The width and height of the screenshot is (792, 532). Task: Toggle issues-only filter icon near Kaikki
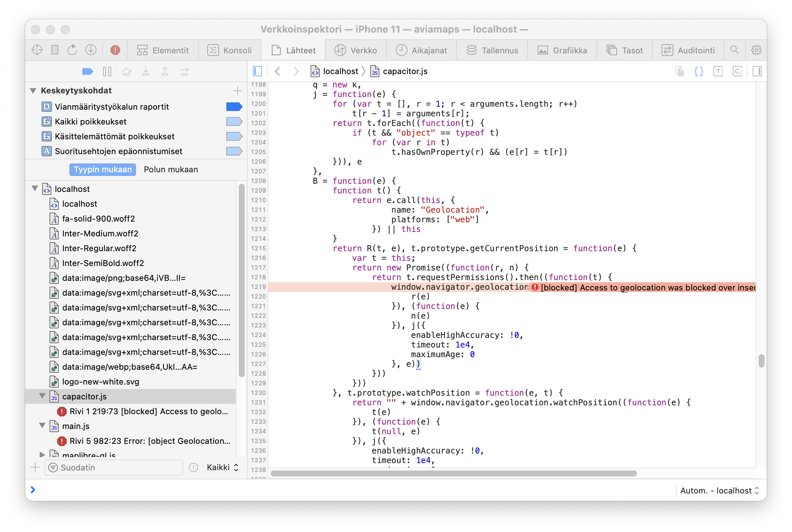tap(194, 468)
